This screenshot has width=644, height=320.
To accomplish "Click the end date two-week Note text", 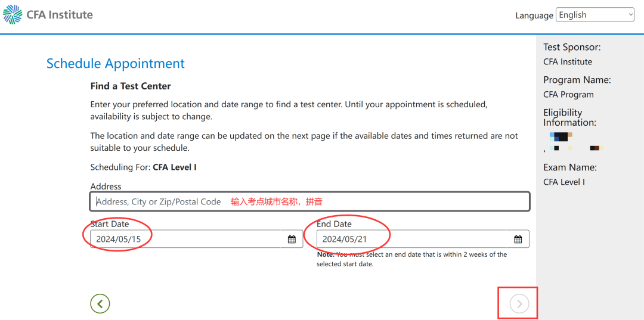I will coord(411,259).
